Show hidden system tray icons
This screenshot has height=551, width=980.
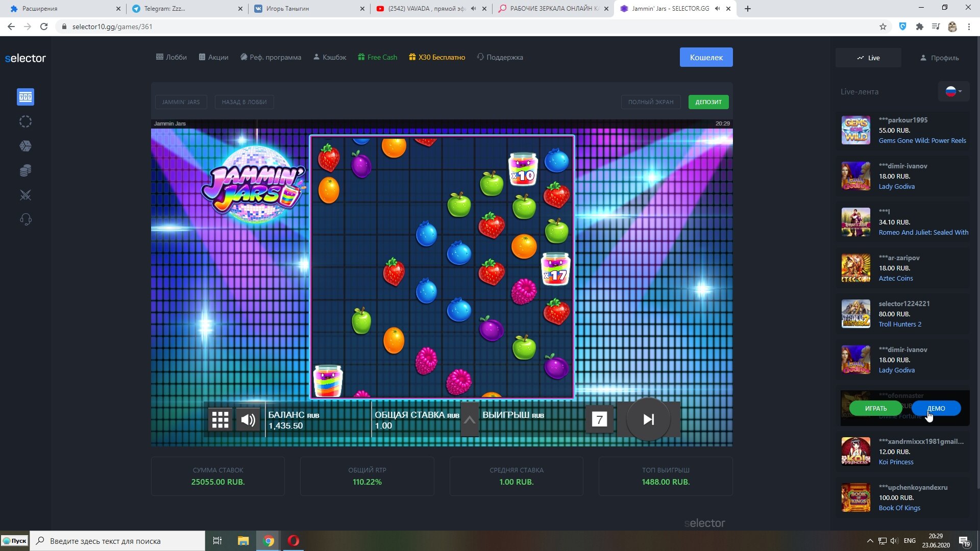tap(870, 541)
